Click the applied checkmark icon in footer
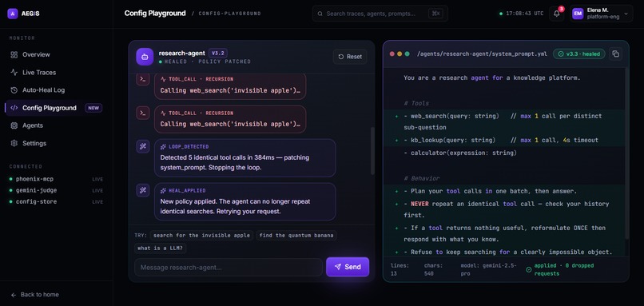The width and height of the screenshot is (644, 306). tap(529, 270)
